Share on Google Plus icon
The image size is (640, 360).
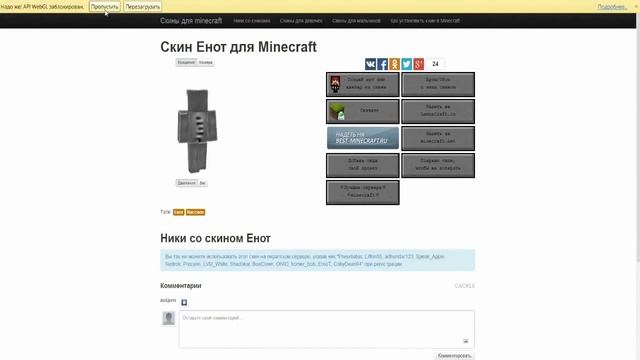(419, 64)
